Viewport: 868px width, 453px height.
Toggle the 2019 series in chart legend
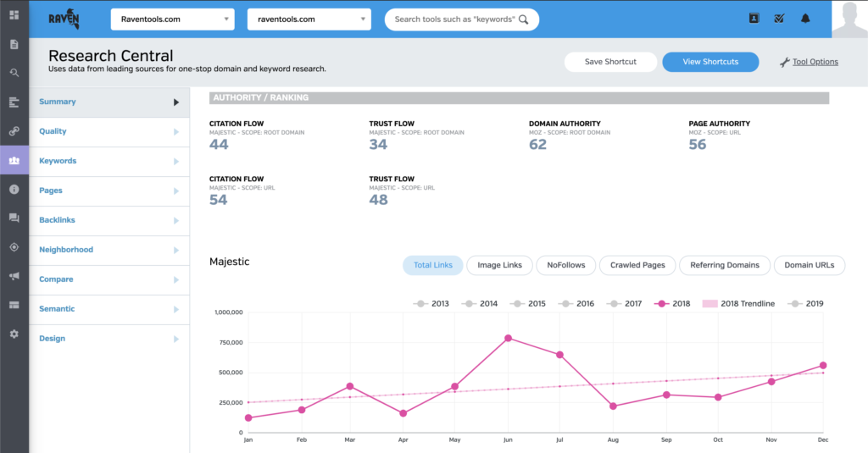tap(807, 304)
